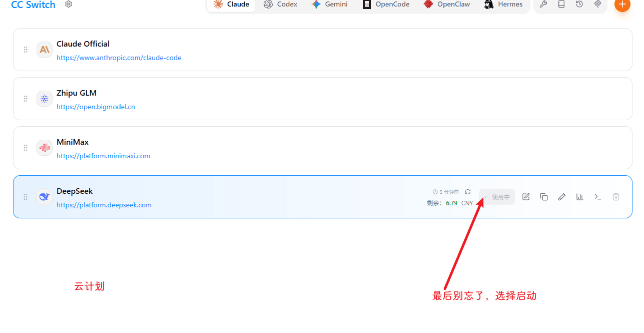
Task: Grab the MiniMax row drag handle
Action: coord(26,148)
